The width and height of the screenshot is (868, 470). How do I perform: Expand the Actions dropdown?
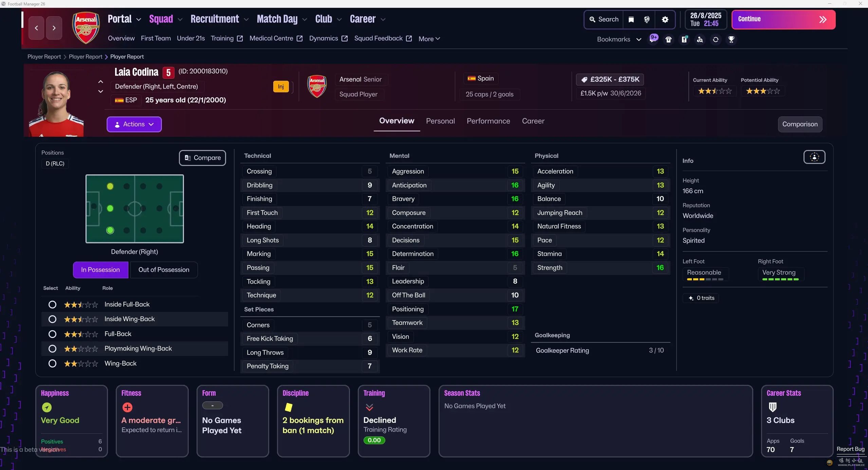coord(134,124)
